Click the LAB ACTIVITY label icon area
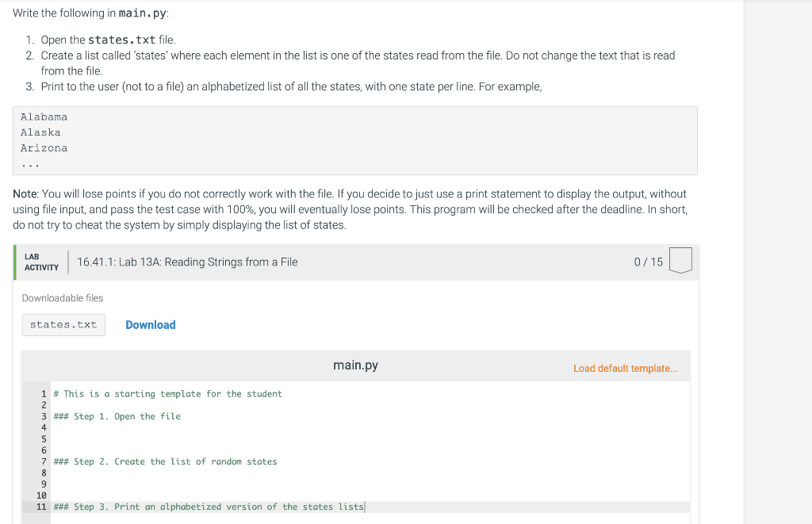 click(40, 260)
